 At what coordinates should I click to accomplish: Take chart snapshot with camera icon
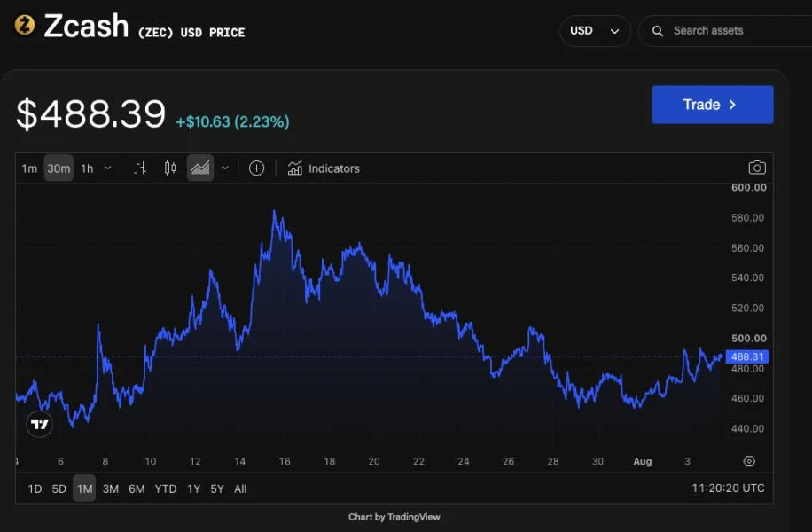click(x=757, y=168)
